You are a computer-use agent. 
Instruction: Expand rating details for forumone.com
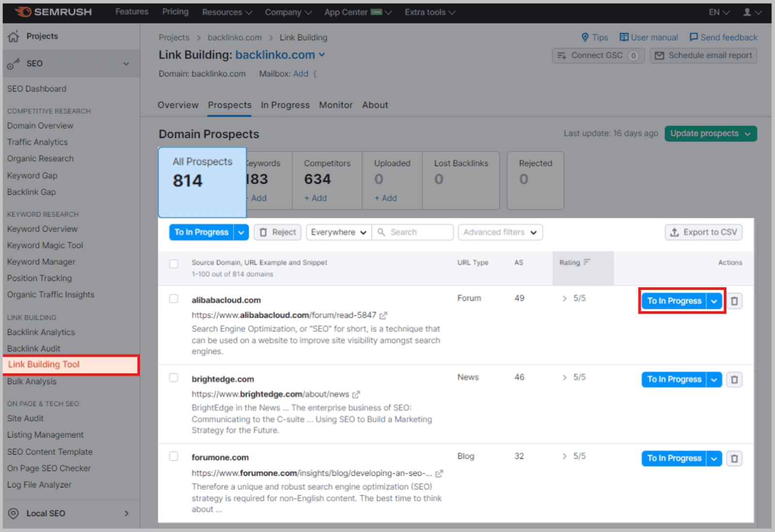564,456
